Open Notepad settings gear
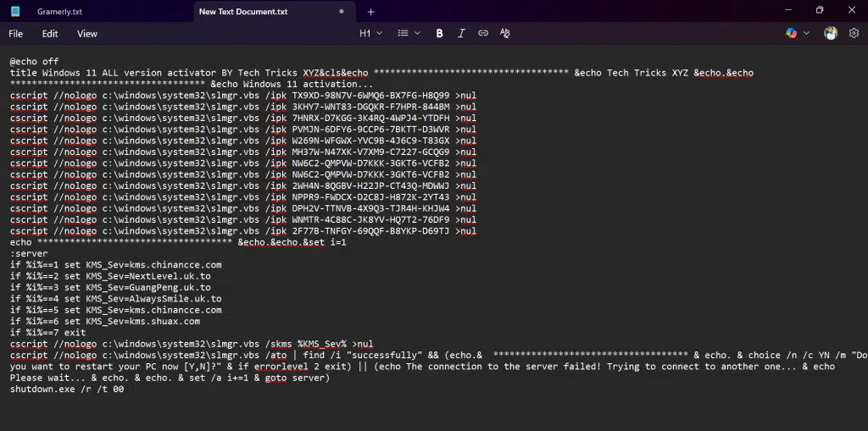Image resolution: width=868 pixels, height=431 pixels. click(x=854, y=34)
